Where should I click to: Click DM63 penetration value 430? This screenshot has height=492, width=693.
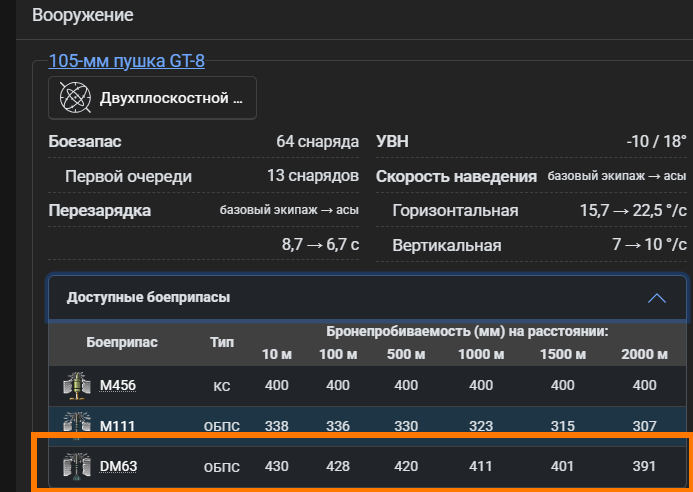point(276,466)
